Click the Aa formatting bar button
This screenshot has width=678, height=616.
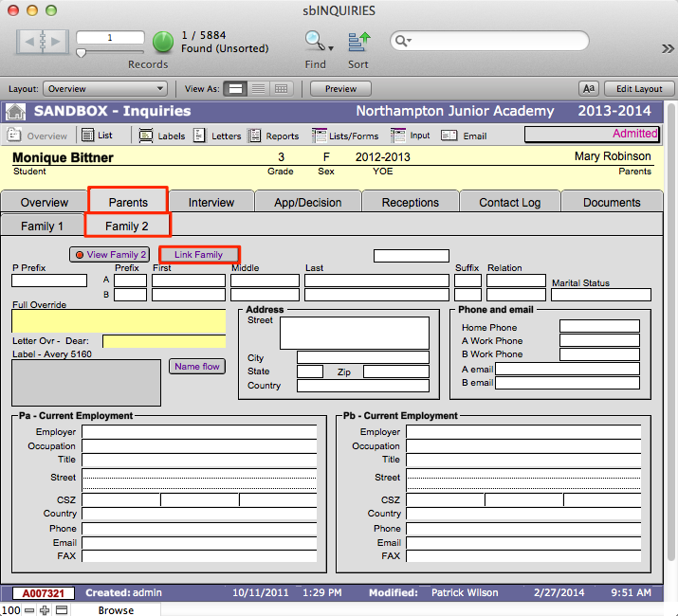[589, 88]
